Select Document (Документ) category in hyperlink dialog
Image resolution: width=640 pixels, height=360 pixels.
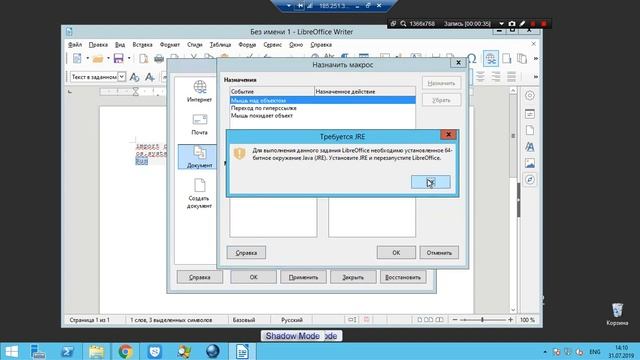[197, 157]
